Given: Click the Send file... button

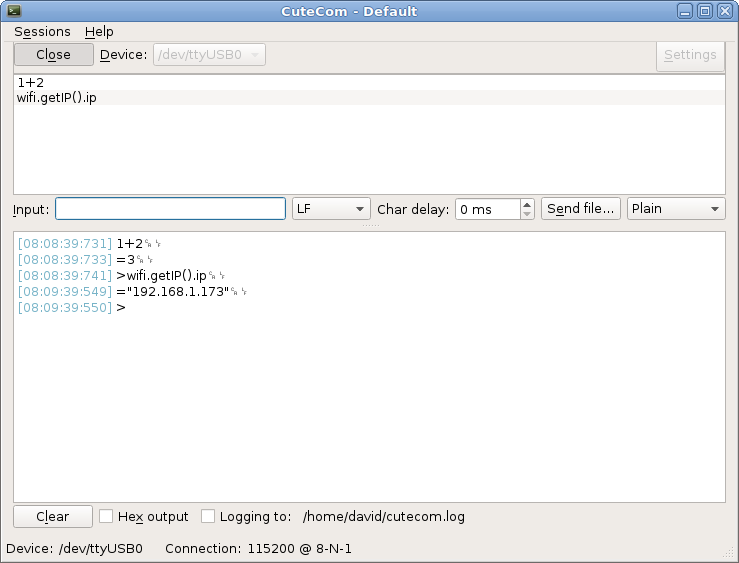Looking at the screenshot, I should click(580, 209).
